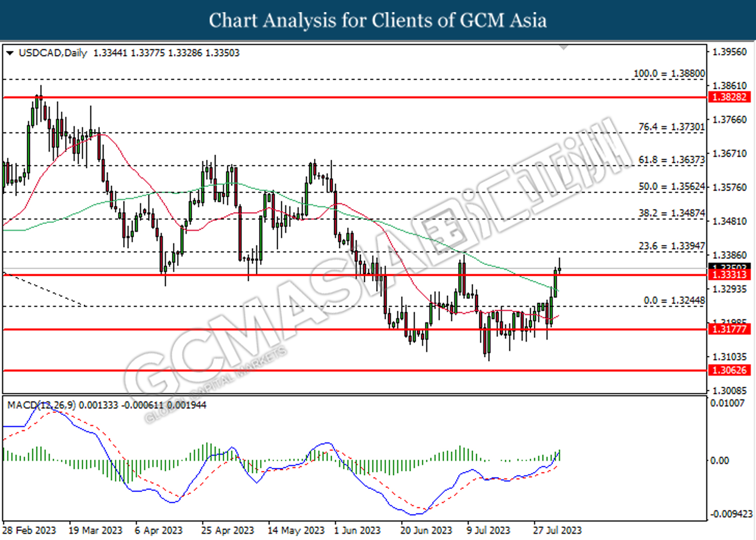Click the 27 Jul 2023 date label
This screenshot has width=756, height=540.
click(557, 530)
